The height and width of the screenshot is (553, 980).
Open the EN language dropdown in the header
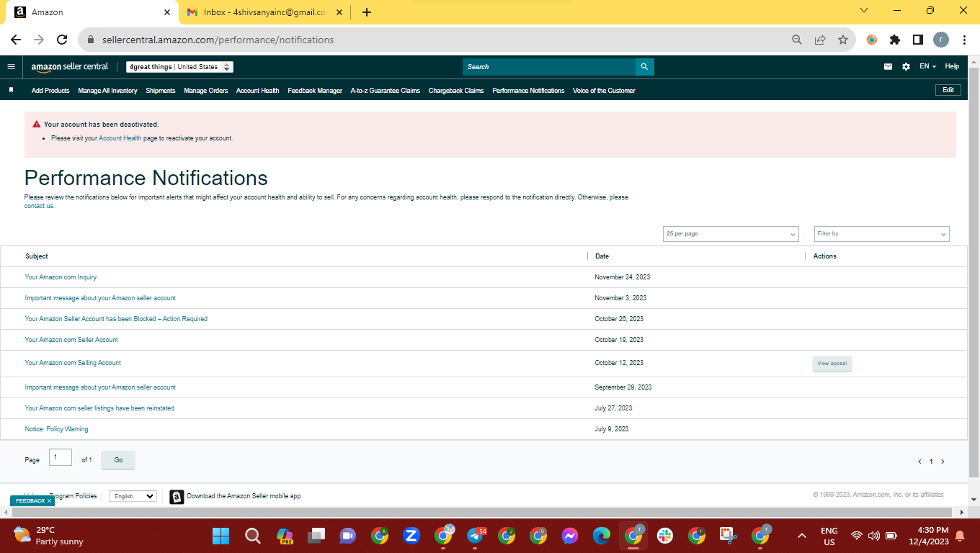[927, 66]
